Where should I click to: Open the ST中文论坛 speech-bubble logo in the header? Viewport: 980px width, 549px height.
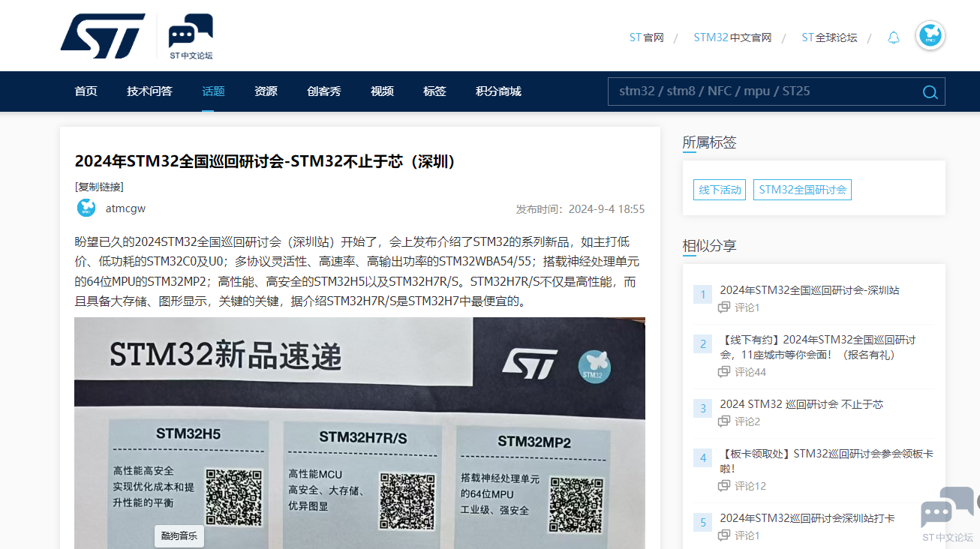(x=191, y=37)
